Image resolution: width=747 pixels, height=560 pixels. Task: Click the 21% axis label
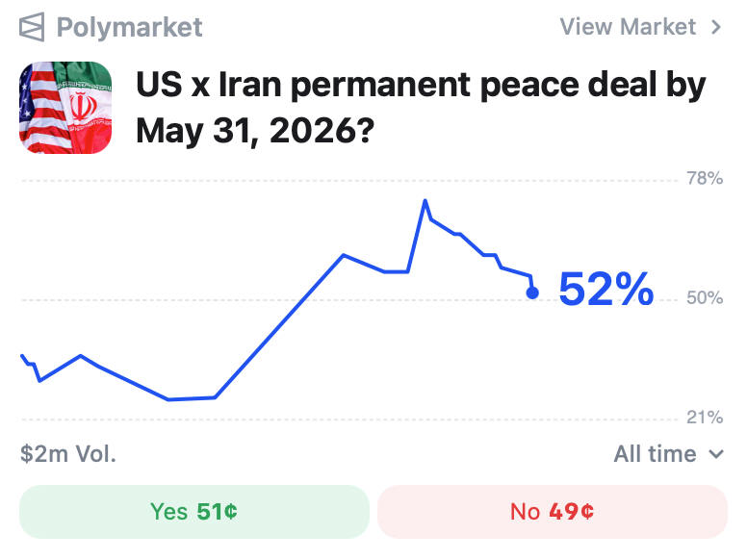[705, 418]
